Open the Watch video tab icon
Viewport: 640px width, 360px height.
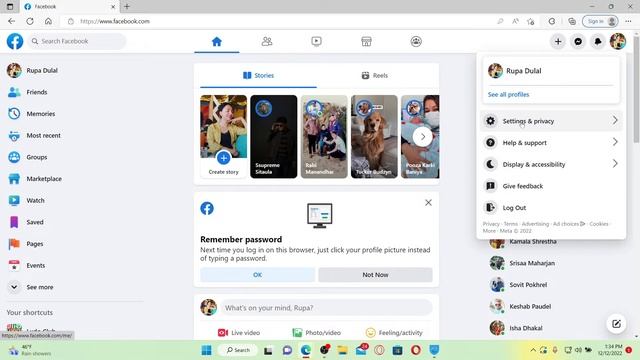tap(316, 41)
